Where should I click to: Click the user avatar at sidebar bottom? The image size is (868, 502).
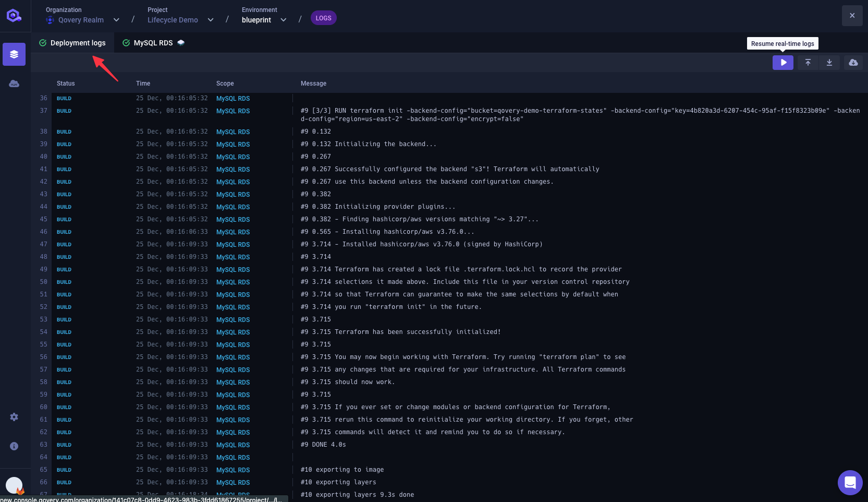point(14,485)
